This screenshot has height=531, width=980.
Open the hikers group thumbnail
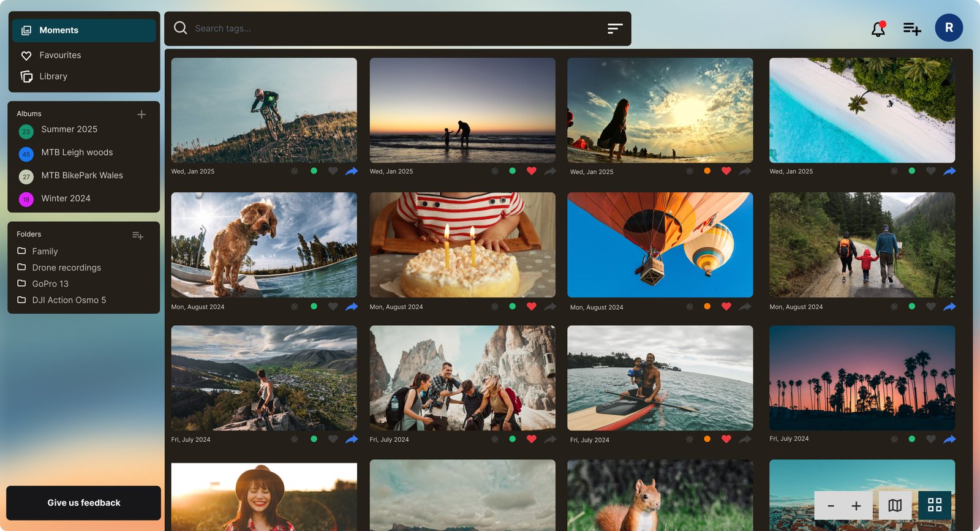point(462,378)
